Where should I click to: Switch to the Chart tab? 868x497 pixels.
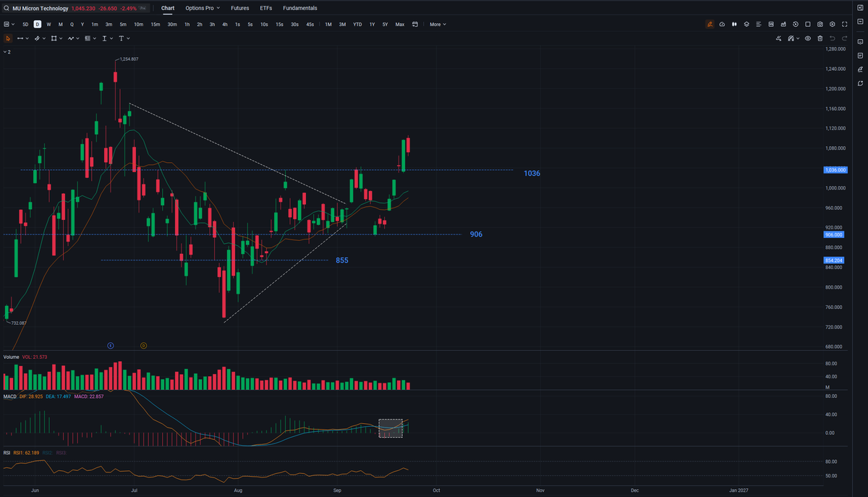tap(168, 8)
